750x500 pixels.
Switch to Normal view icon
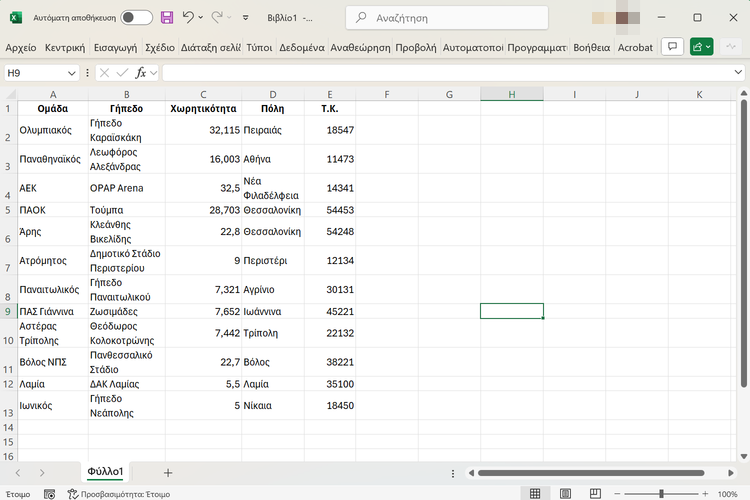pos(535,493)
